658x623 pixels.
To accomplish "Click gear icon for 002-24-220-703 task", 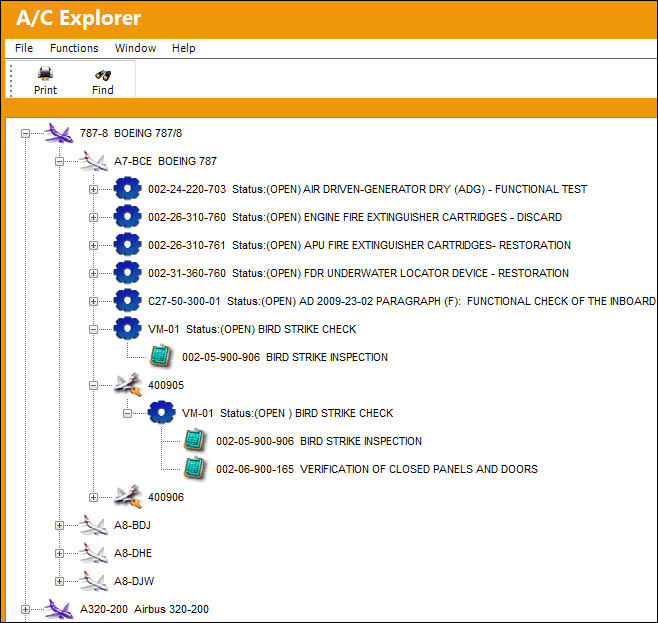I will click(128, 189).
